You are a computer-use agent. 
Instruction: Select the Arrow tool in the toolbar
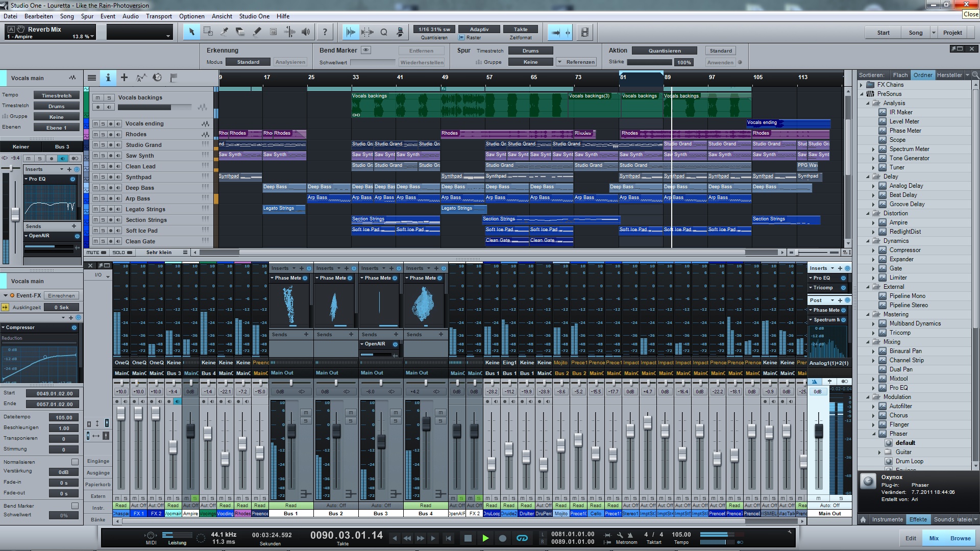point(191,32)
